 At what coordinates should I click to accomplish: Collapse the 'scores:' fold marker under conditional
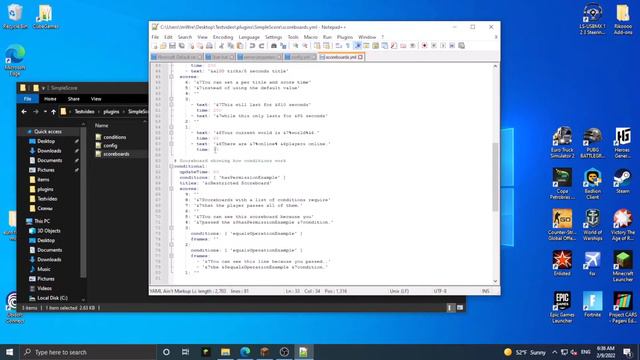point(171,189)
